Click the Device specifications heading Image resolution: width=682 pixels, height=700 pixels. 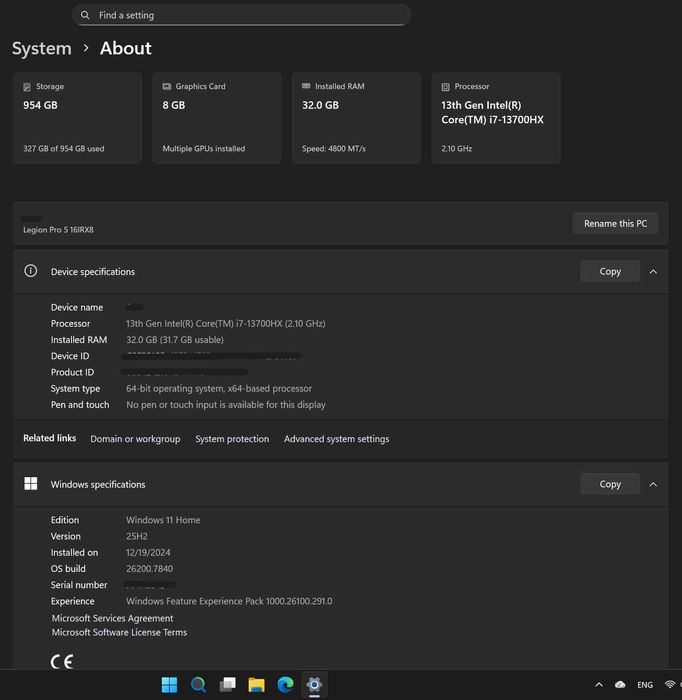[93, 271]
